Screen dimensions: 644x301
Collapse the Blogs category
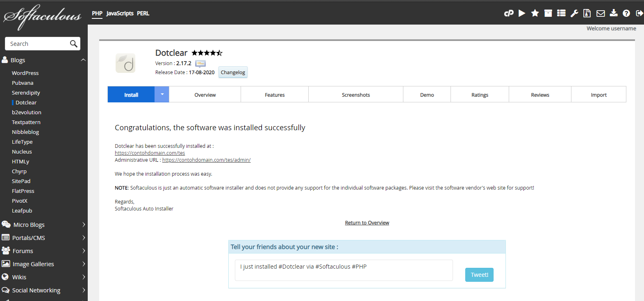83,60
